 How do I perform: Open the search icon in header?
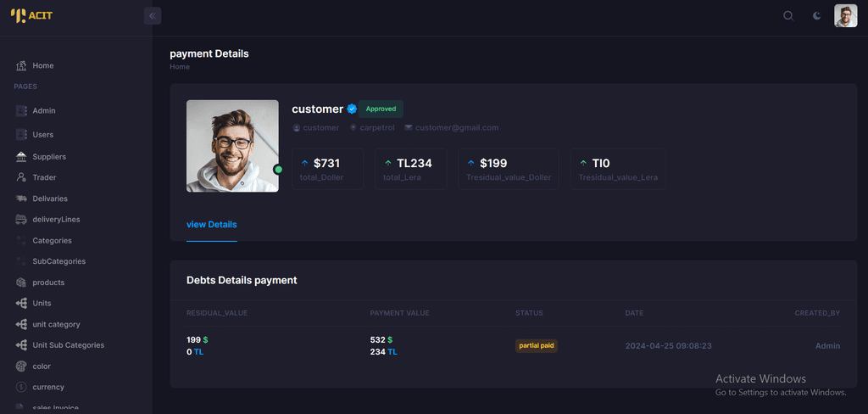tap(788, 16)
